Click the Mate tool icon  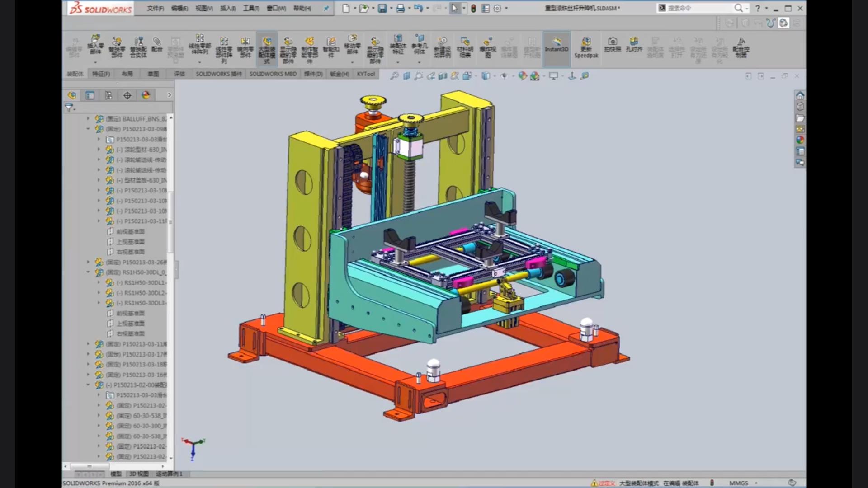pyautogui.click(x=157, y=45)
